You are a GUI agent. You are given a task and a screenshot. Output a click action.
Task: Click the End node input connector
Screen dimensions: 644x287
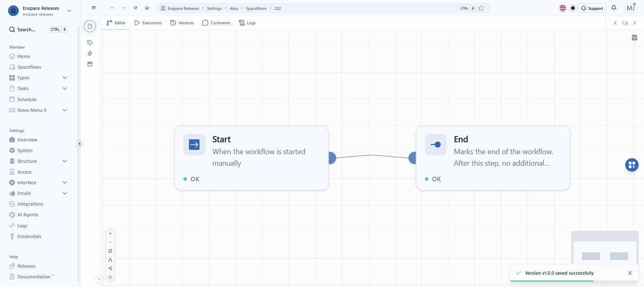pyautogui.click(x=413, y=158)
